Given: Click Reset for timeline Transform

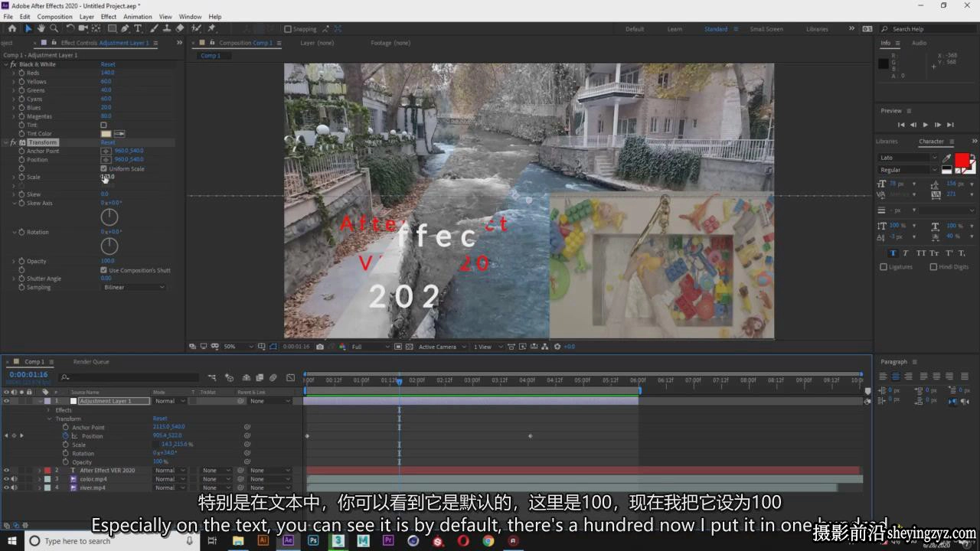Looking at the screenshot, I should point(160,419).
